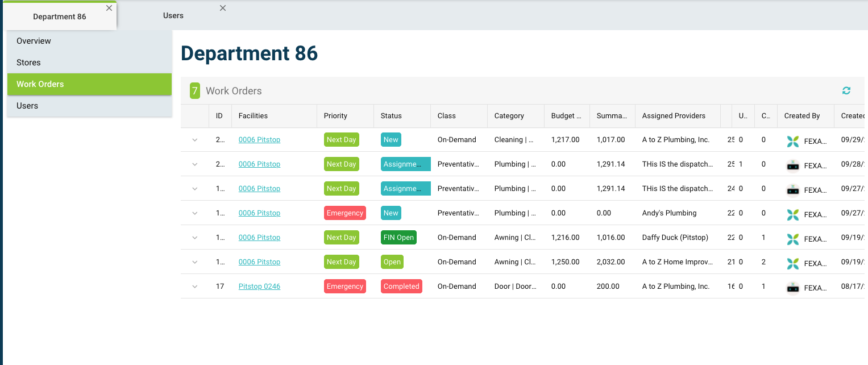
Task: Click the Assigned Providers column header
Action: click(674, 116)
